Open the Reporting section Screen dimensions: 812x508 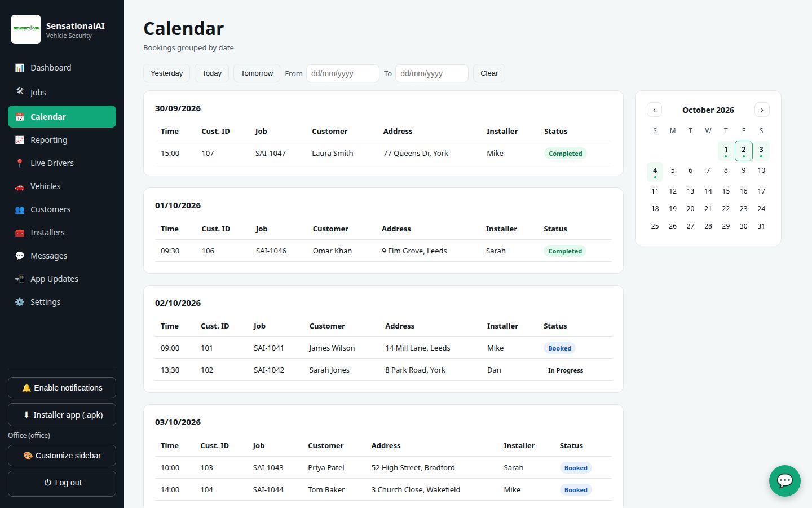click(62, 140)
